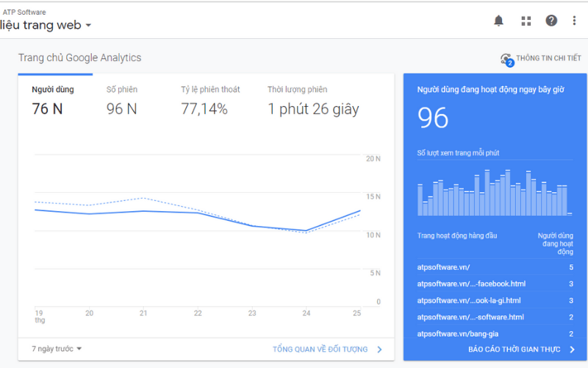Open the Thông tin chi tiết panel
Screen dimensions: 588x368
548,58
